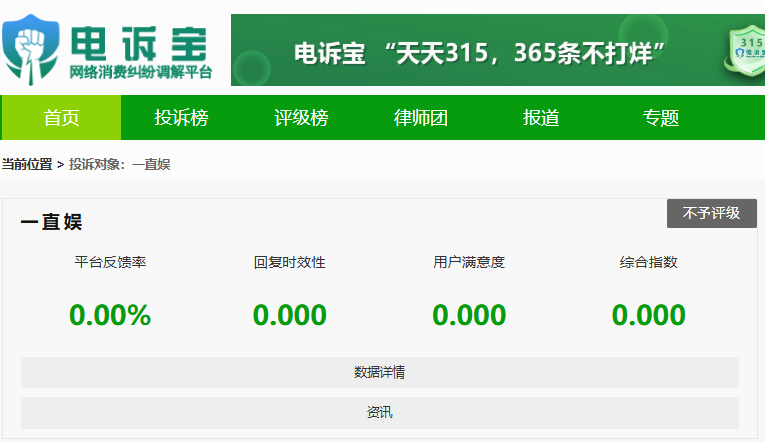Select the 回复时效性 label
The image size is (765, 442).
point(289,262)
